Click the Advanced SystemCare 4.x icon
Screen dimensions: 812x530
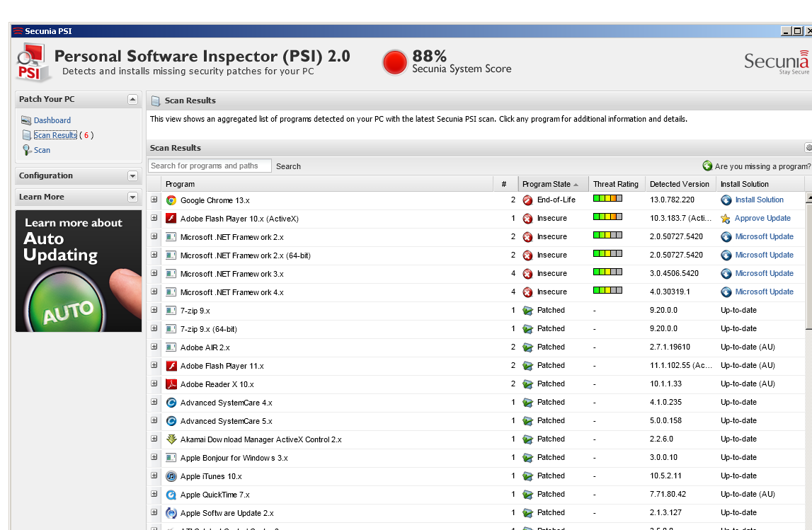171,403
